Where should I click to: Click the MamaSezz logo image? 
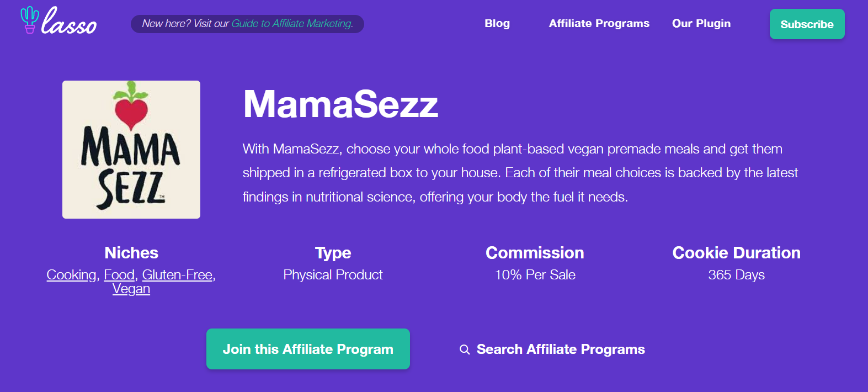click(131, 150)
